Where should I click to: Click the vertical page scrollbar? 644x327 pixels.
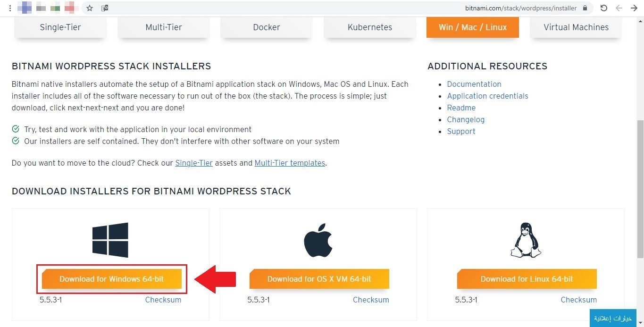pos(640,189)
